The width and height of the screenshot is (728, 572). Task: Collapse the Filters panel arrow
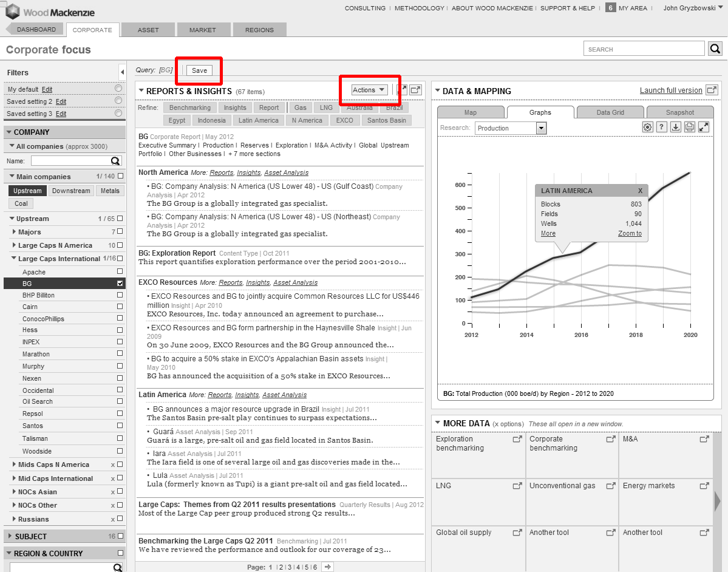tap(122, 72)
